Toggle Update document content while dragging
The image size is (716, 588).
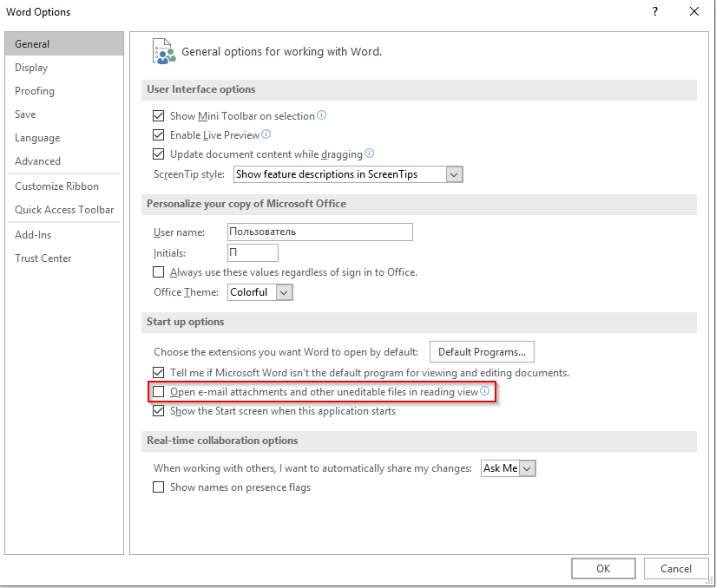click(x=159, y=154)
